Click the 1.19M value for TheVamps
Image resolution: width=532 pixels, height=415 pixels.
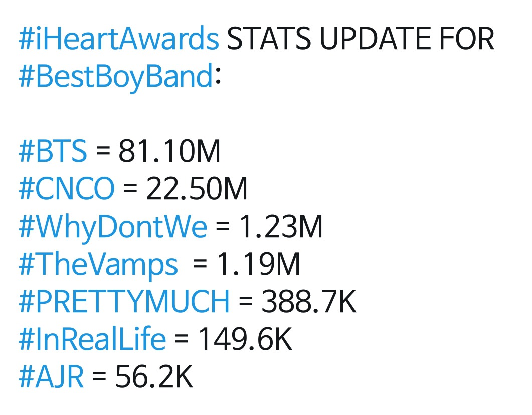click(x=258, y=265)
